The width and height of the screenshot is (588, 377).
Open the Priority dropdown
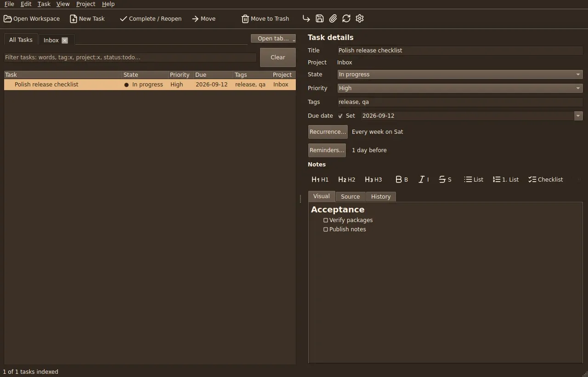point(460,88)
